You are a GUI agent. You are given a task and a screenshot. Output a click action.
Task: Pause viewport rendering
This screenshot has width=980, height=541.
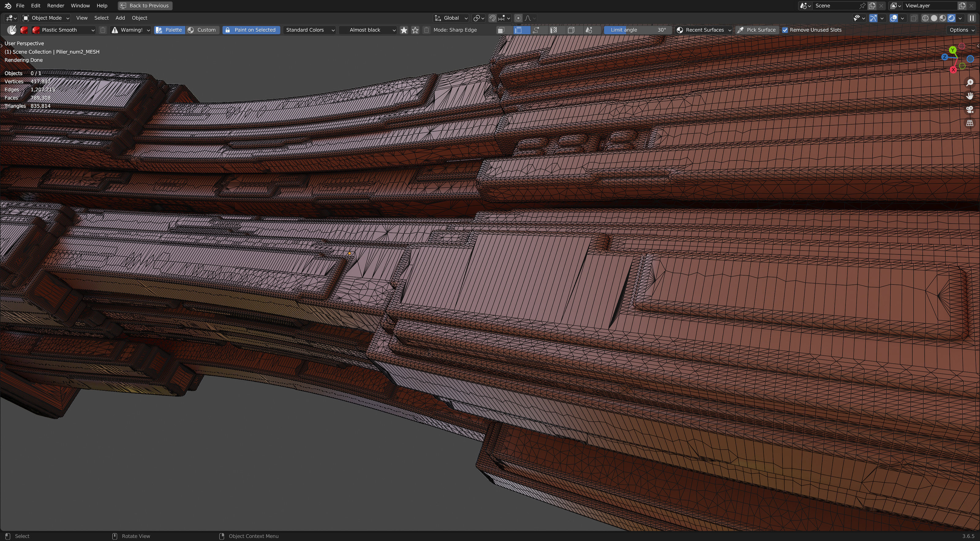(x=972, y=18)
